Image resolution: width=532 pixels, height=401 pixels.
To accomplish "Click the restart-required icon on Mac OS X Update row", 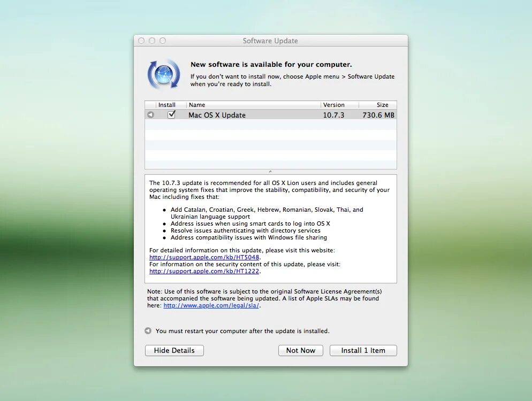I will pos(150,115).
